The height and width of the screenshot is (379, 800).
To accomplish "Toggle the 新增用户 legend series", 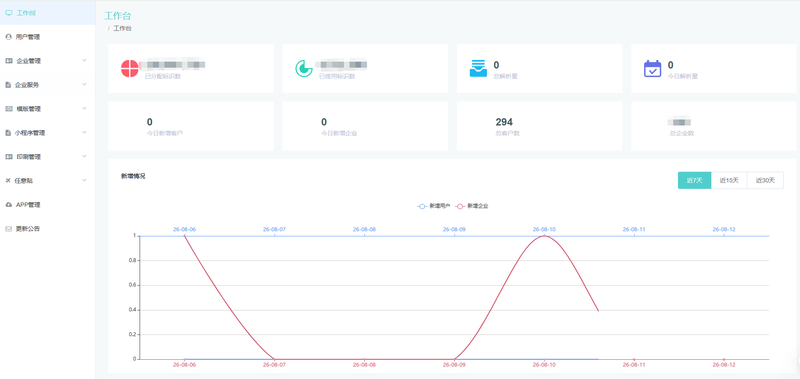I will pyautogui.click(x=434, y=206).
